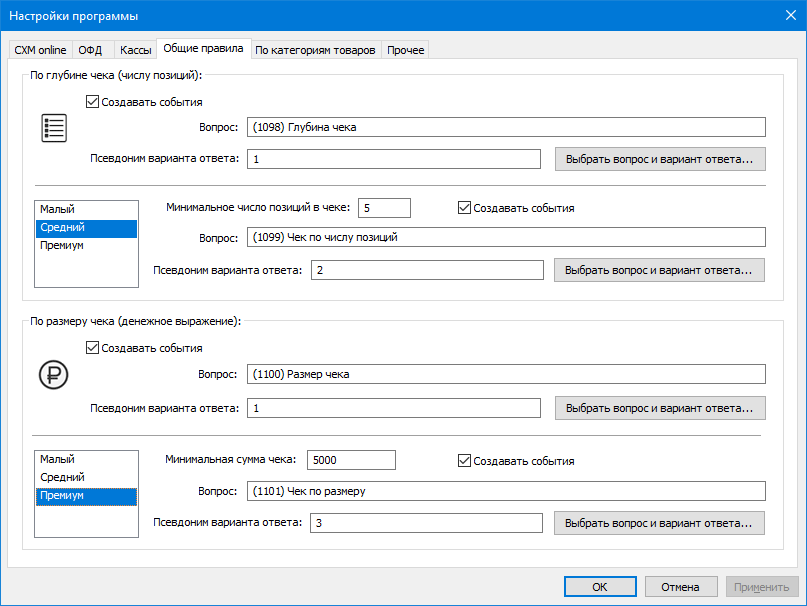Toggle Создавать события under По размеру чека
Screen dimensions: 807x606
point(94,348)
